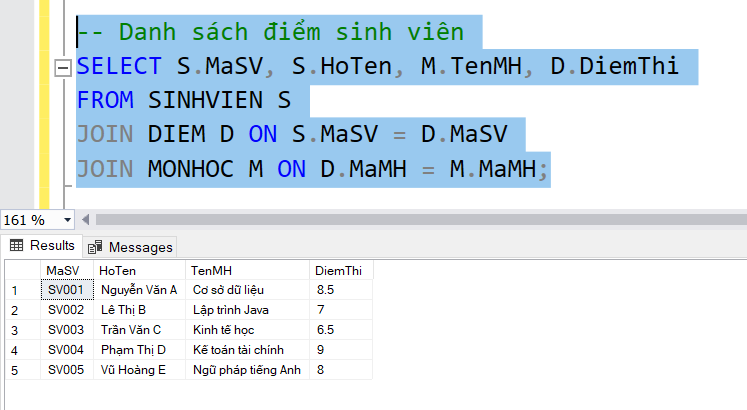Collapse the SELECT statement code block
The image size is (747, 410).
coord(63,67)
